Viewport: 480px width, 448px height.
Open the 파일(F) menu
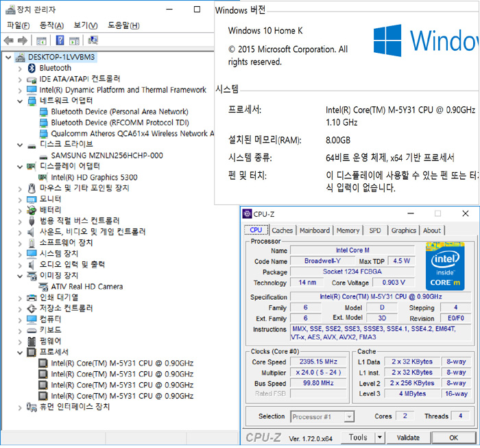coord(19,25)
